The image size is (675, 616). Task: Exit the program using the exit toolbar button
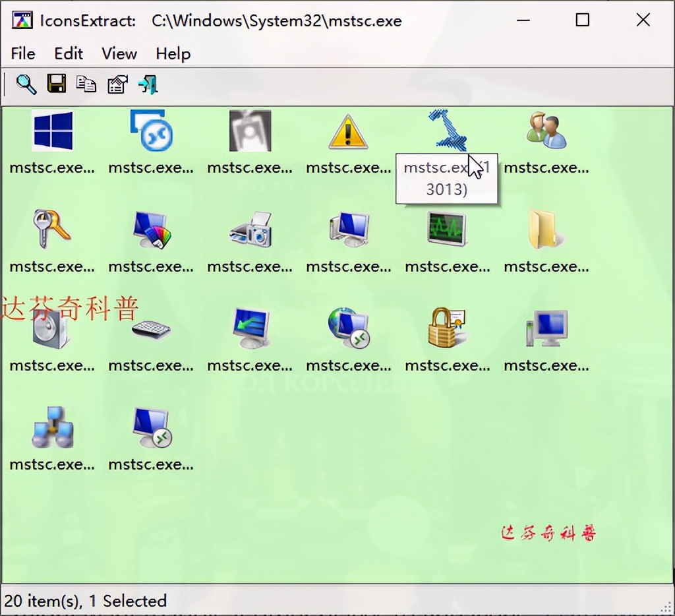147,84
